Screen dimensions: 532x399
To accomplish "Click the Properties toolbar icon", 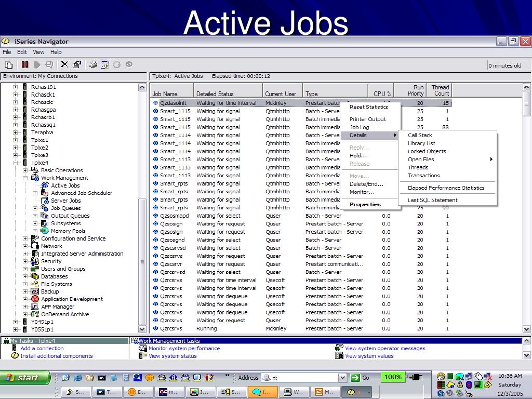I will (77, 64).
